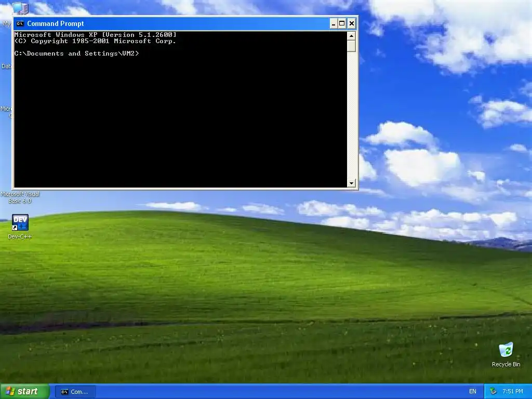Click the prompt line C:\Documents and Settings\VM2>
The height and width of the screenshot is (399, 532).
pyautogui.click(x=77, y=54)
